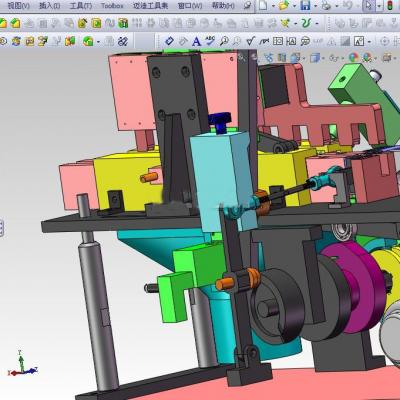Image resolution: width=400 pixels, height=400 pixels.
Task: Run the ABC Spell Checker tool
Action: [x=210, y=41]
